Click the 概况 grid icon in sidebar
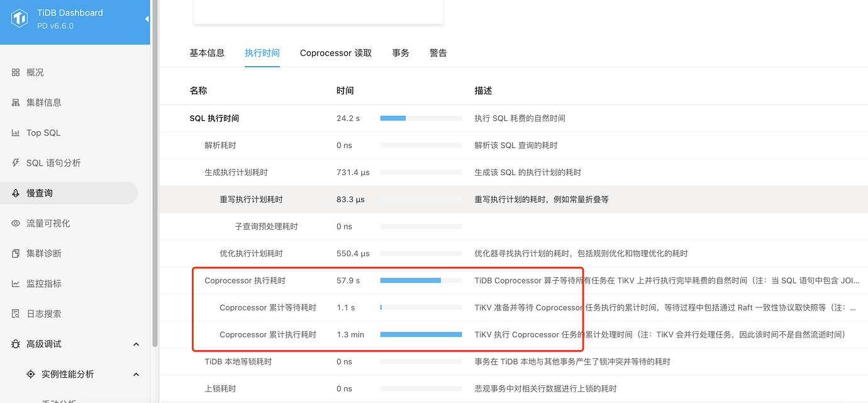The height and width of the screenshot is (403, 868). 16,72
